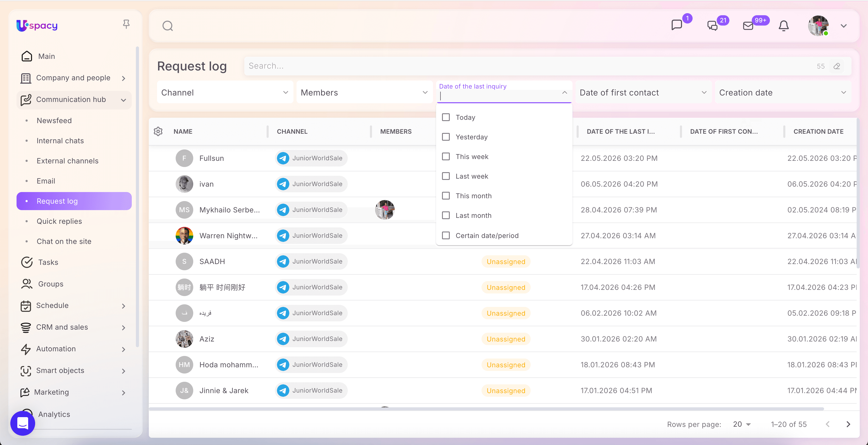The height and width of the screenshot is (445, 868).
Task: Sort by NAME column header
Action: (183, 131)
